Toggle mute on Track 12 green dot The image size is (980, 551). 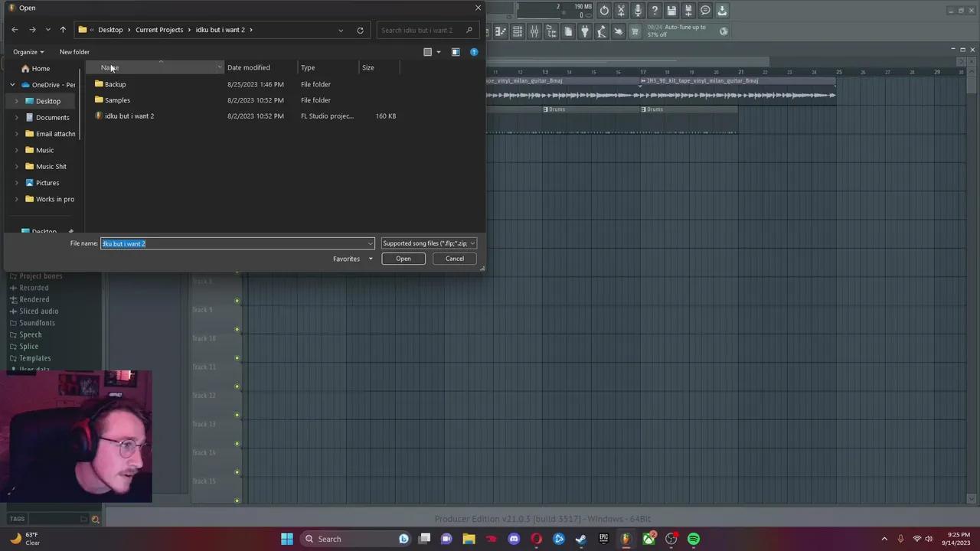[x=237, y=416]
